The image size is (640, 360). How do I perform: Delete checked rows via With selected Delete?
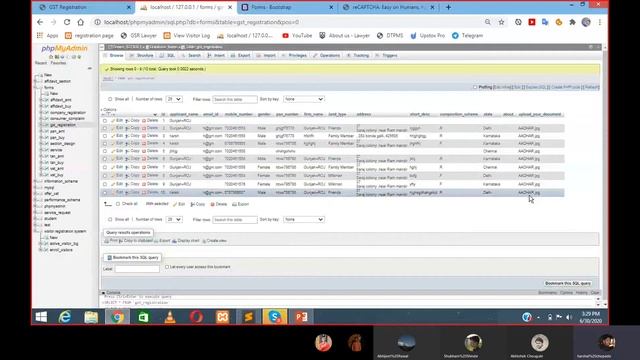tap(218, 204)
